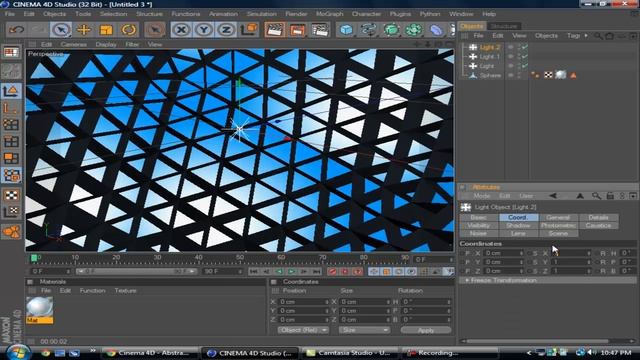Open the File menu in main menu bar

click(x=9, y=14)
